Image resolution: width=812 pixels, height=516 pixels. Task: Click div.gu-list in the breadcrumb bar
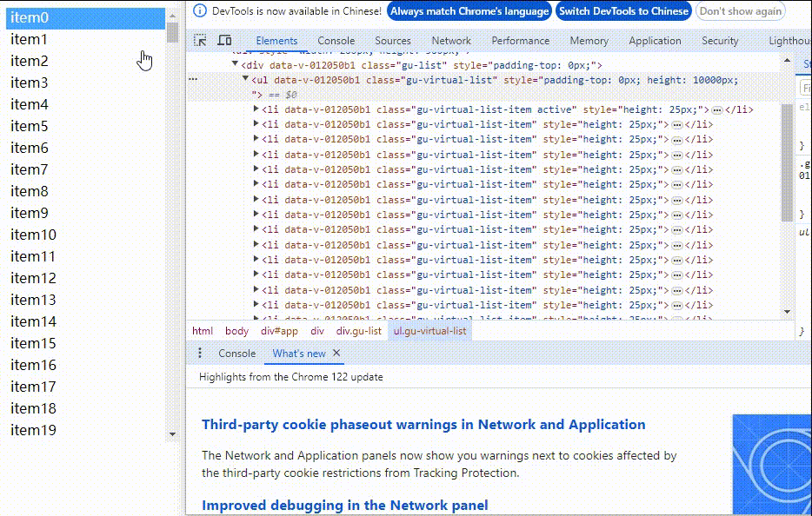pyautogui.click(x=358, y=331)
